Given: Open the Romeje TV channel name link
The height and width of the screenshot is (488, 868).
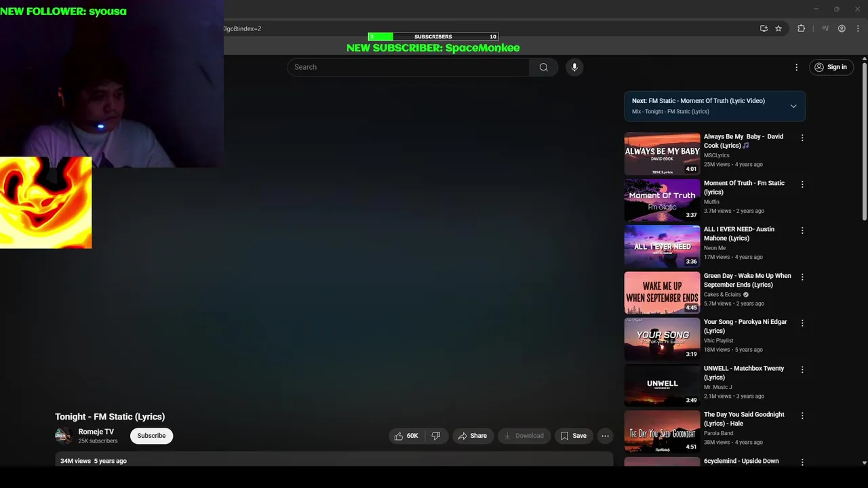Looking at the screenshot, I should (96, 432).
